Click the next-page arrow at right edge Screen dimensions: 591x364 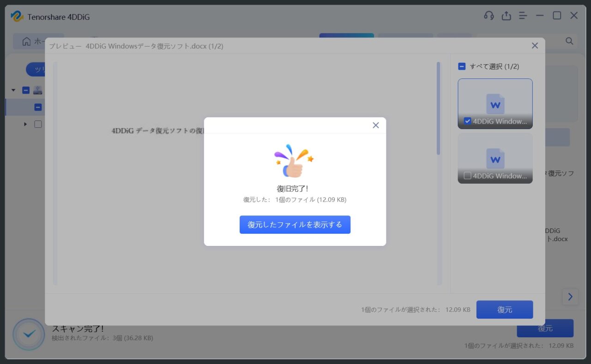click(570, 297)
